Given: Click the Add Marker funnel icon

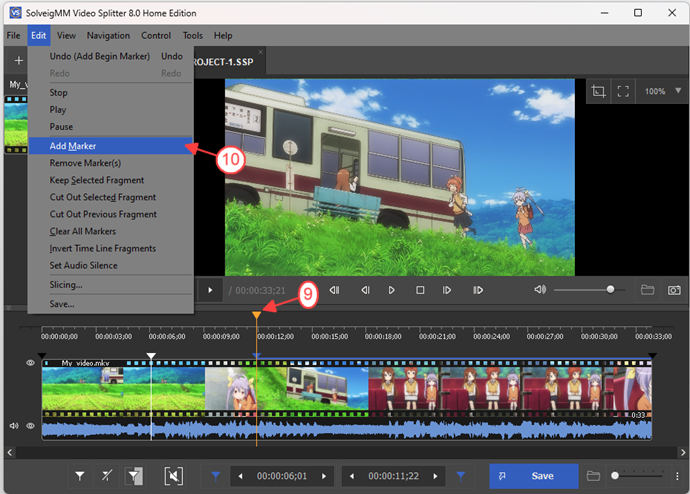Looking at the screenshot, I should coord(80,476).
